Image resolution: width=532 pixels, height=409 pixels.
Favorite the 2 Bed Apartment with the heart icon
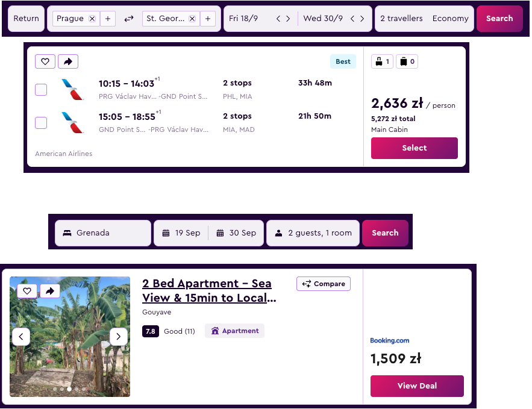[x=27, y=291]
